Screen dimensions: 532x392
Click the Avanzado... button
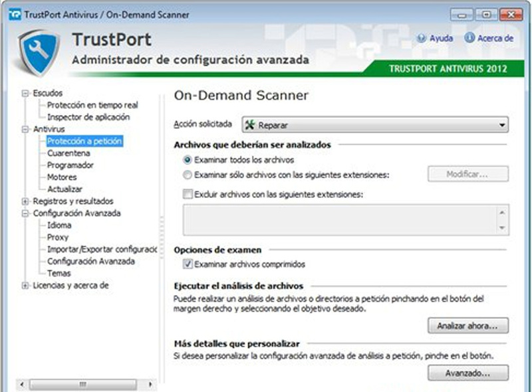[x=468, y=373]
